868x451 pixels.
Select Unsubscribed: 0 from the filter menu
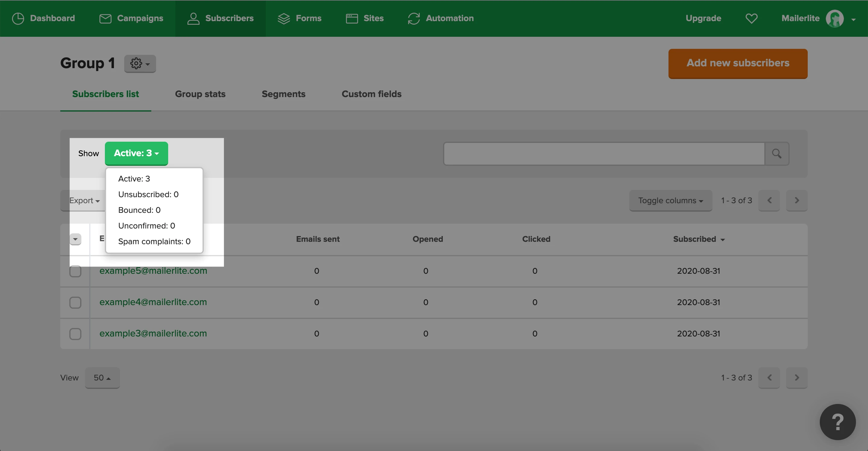point(148,194)
